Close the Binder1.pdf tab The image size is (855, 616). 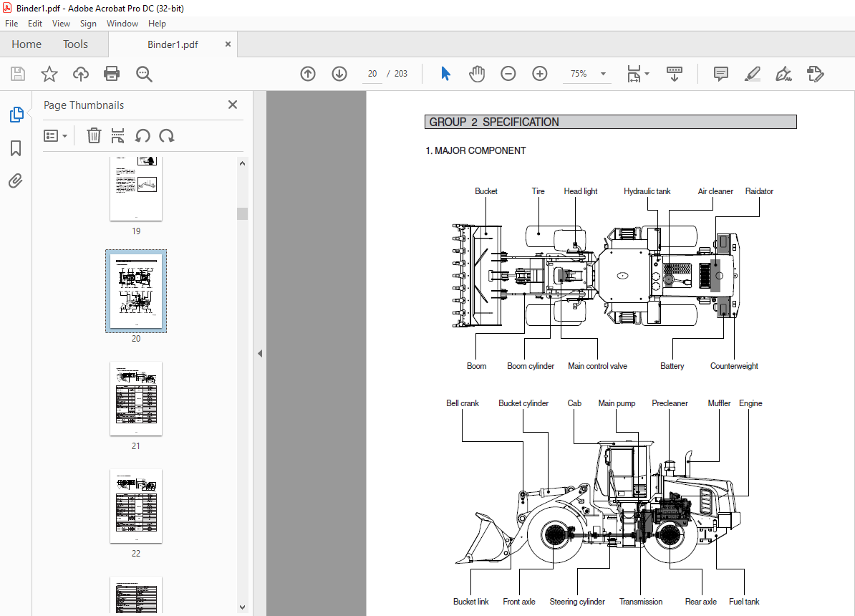(x=228, y=44)
